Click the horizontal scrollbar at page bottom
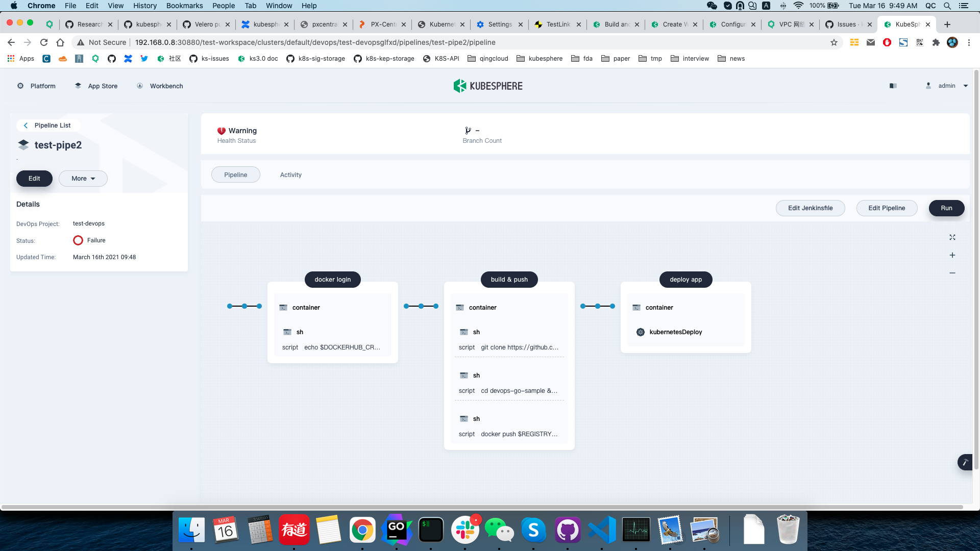 point(482,507)
